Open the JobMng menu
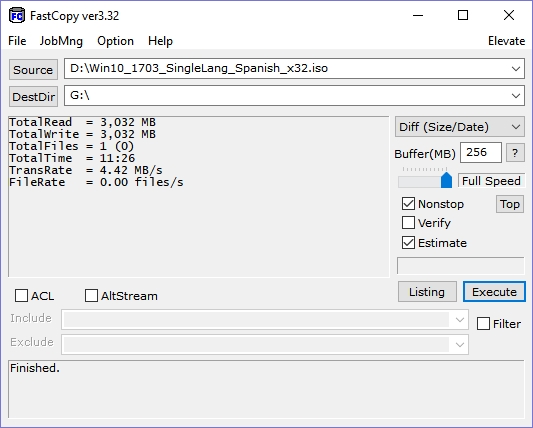The width and height of the screenshot is (533, 428). [61, 41]
